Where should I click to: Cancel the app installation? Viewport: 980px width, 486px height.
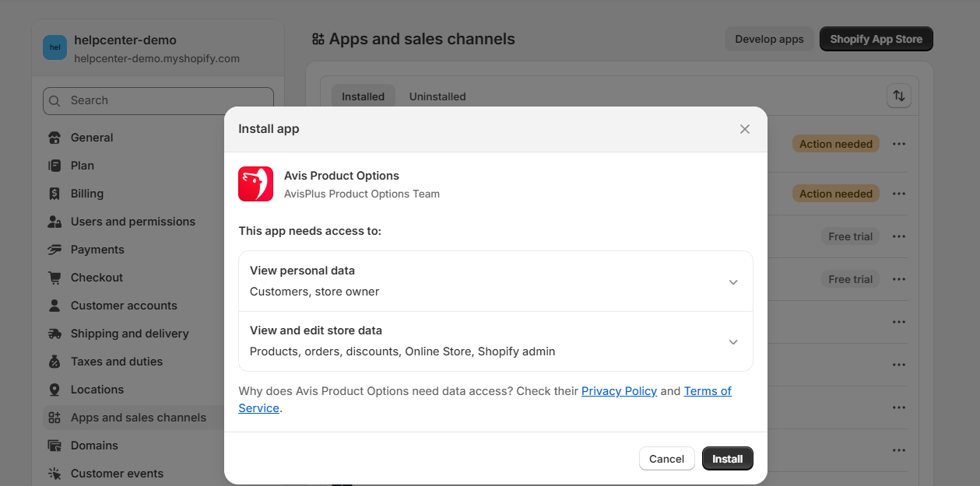(666, 459)
